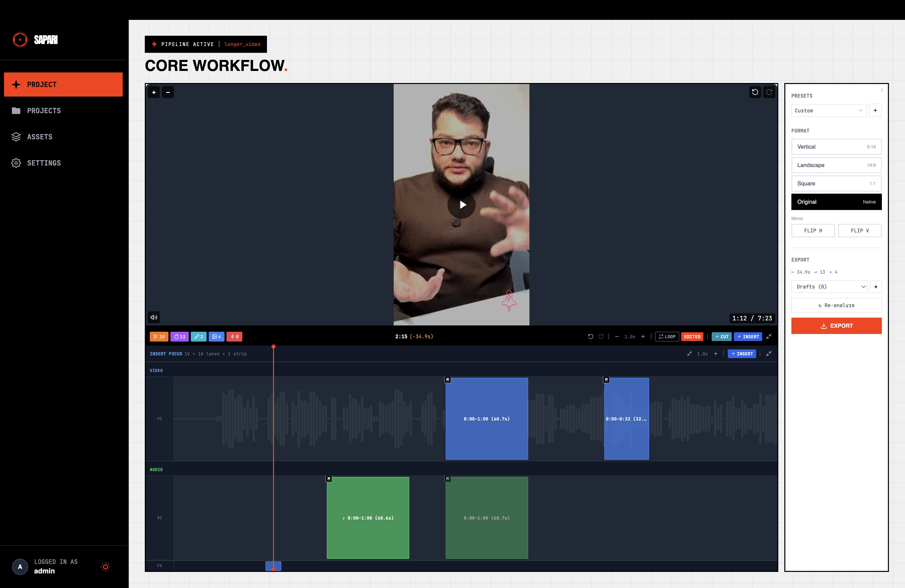Open SETTINGS from the sidebar
This screenshot has width=905, height=588.
point(44,163)
